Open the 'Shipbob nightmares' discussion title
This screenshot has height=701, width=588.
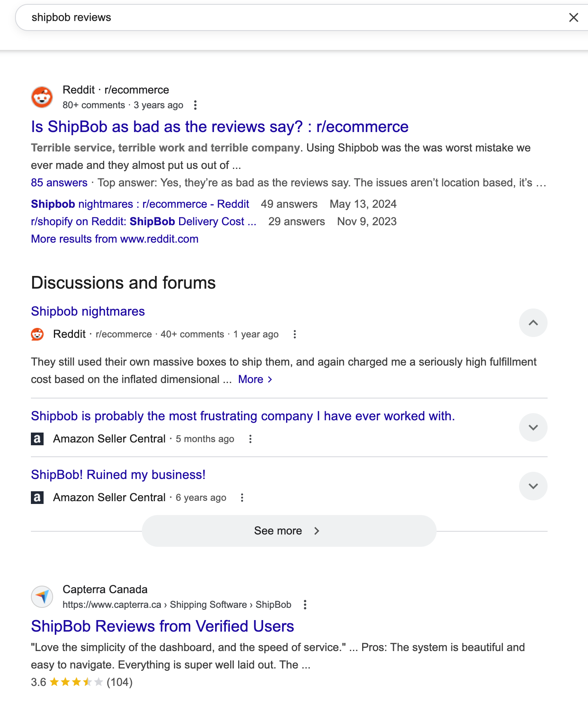(88, 312)
